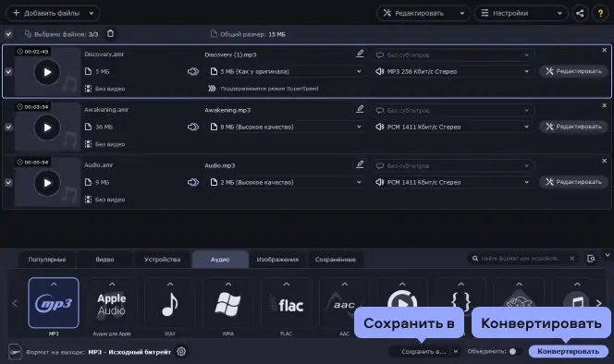Image resolution: width=614 pixels, height=364 pixels.
Task: Go to previous formats with left arrow
Action: pos(15,303)
